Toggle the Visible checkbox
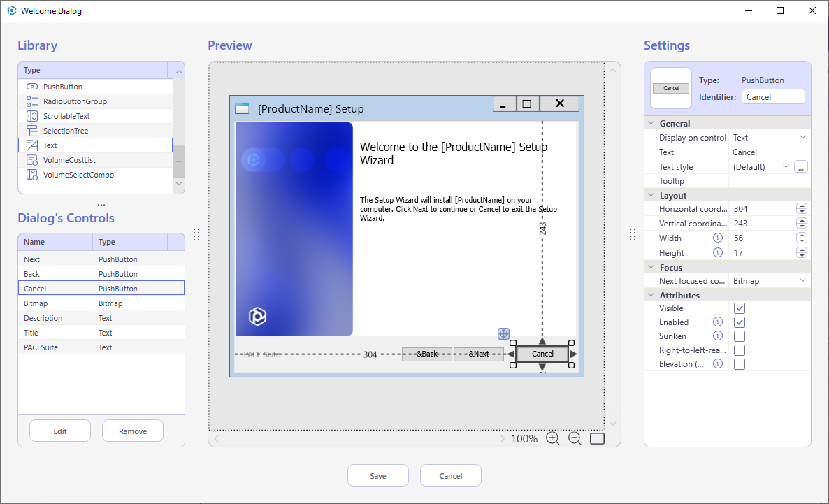This screenshot has width=829, height=504. click(x=739, y=308)
